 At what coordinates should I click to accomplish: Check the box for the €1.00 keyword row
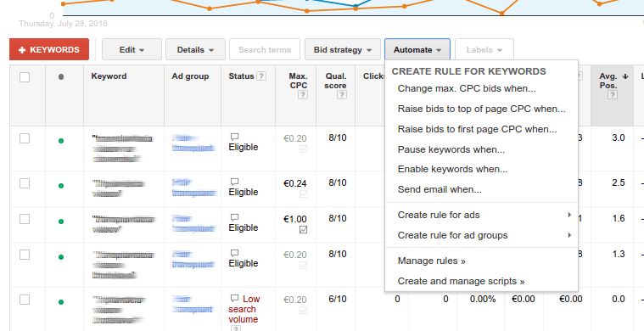click(x=25, y=219)
